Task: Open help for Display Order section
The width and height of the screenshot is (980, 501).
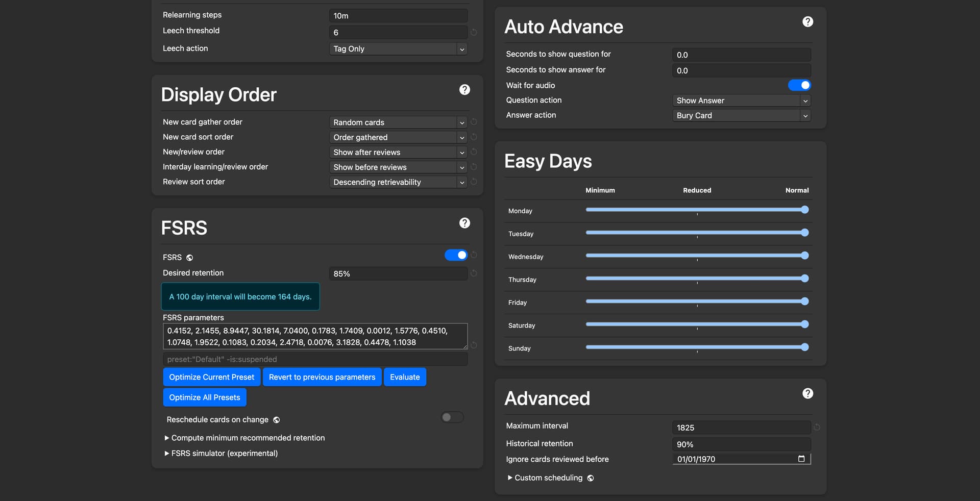Action: 464,90
